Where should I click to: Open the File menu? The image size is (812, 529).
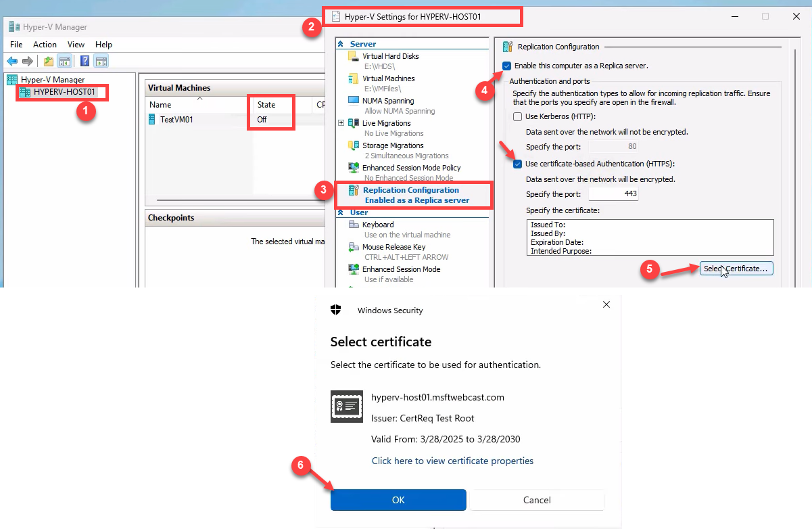tap(16, 45)
